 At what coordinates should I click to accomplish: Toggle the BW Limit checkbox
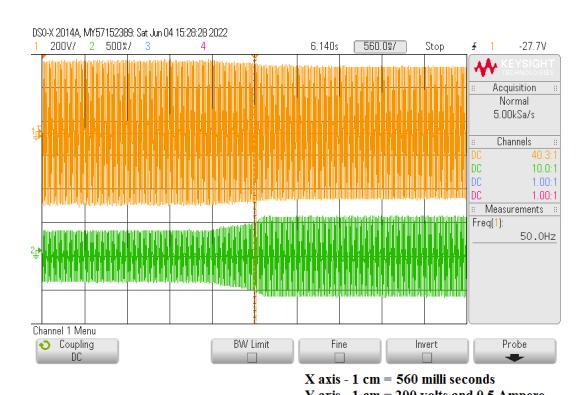252,357
